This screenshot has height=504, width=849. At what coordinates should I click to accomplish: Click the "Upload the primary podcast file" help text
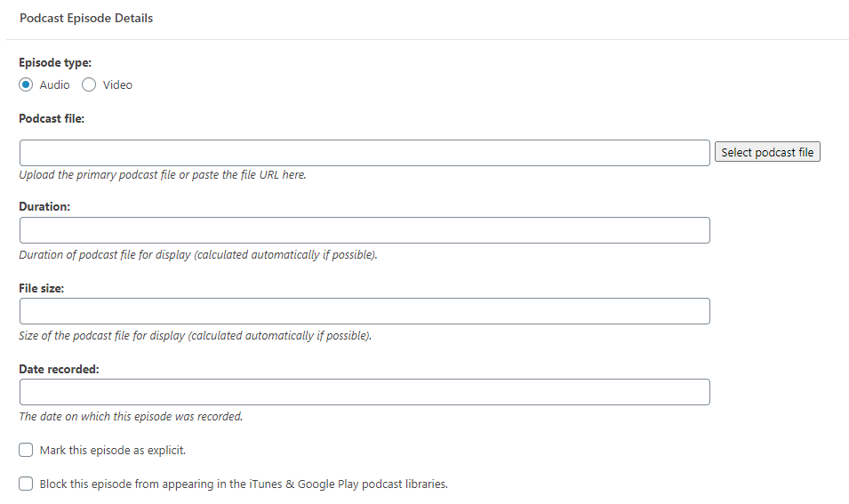pyautogui.click(x=163, y=175)
